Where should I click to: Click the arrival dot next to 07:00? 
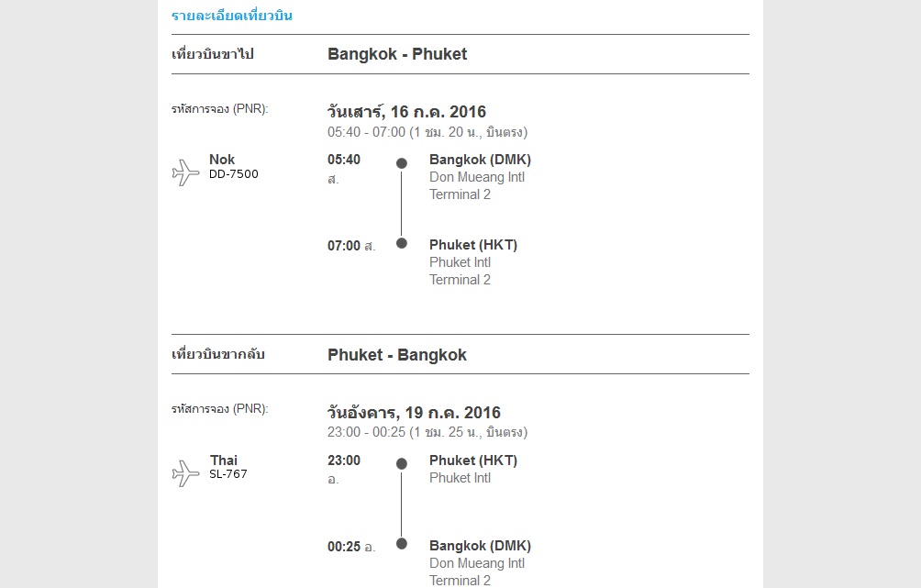click(x=401, y=243)
